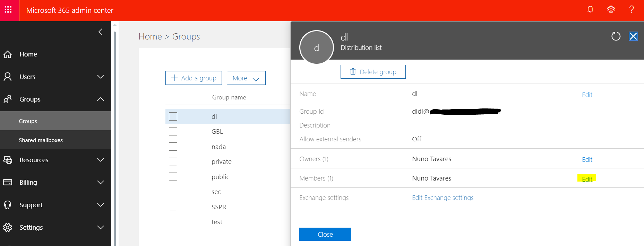Viewport: 644px width, 246px height.
Task: Click the Groups breadcrumb
Action: click(186, 36)
